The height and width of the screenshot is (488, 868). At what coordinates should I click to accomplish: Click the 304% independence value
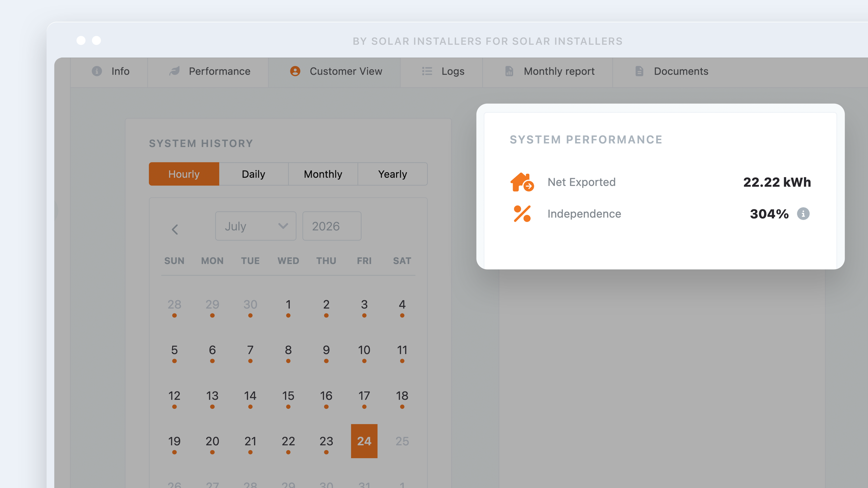click(x=769, y=214)
